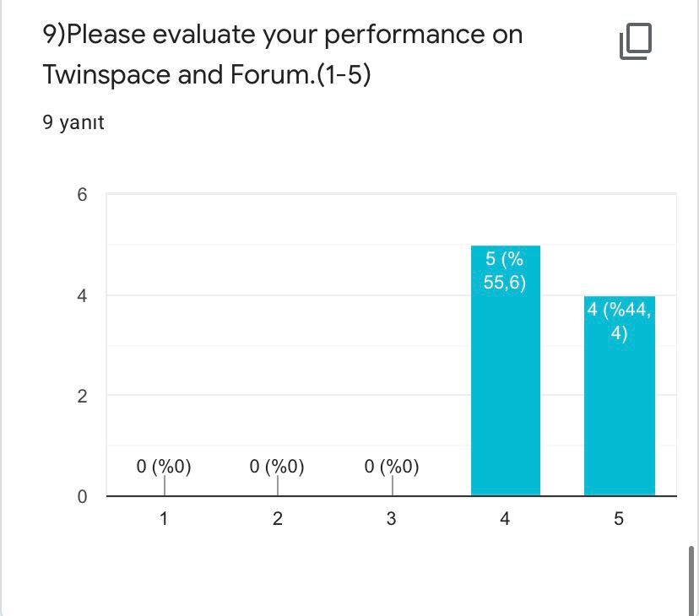This screenshot has height=616, width=699.
Task: Select the x-axis label "1"
Action: coord(164,518)
